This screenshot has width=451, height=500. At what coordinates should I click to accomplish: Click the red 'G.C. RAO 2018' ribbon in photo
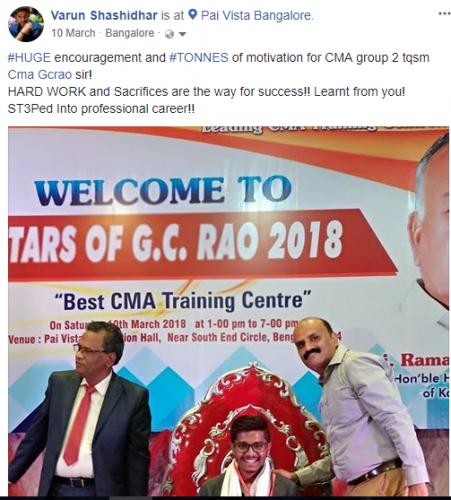(x=200, y=245)
